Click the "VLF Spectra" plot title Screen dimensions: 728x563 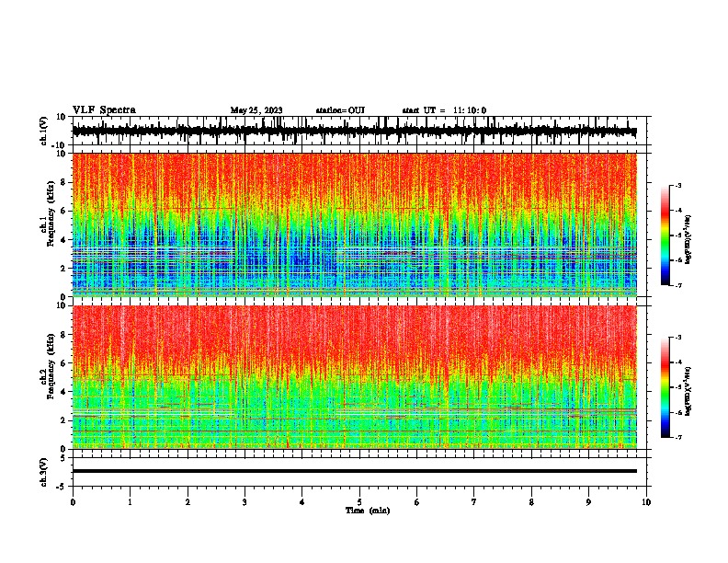pos(104,110)
